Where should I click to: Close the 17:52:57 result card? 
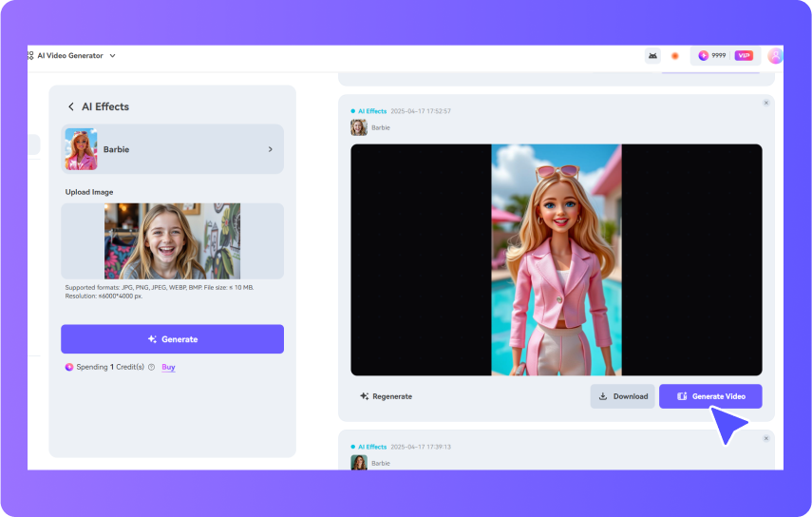tap(765, 103)
